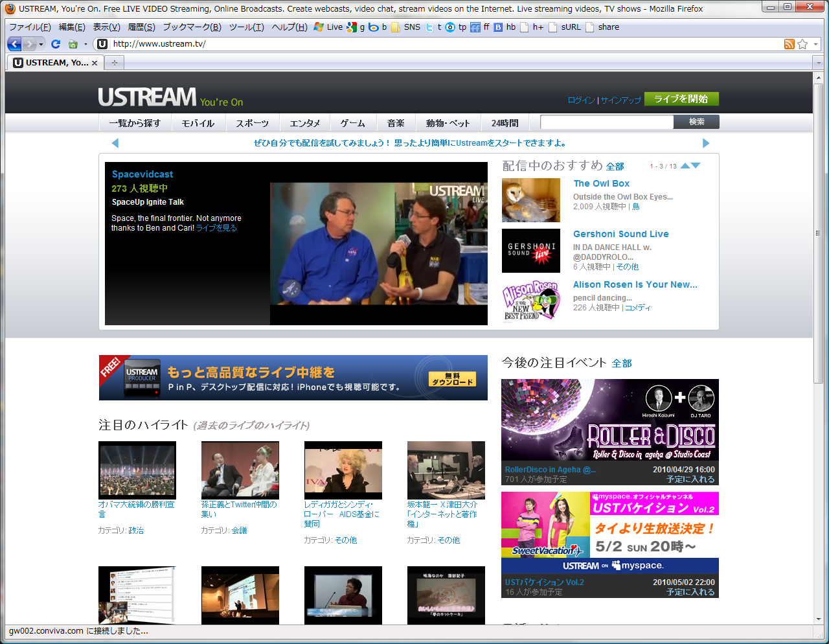Image resolution: width=829 pixels, height=644 pixels.
Task: Show previous announcement with left arrow
Action: pyautogui.click(x=115, y=143)
